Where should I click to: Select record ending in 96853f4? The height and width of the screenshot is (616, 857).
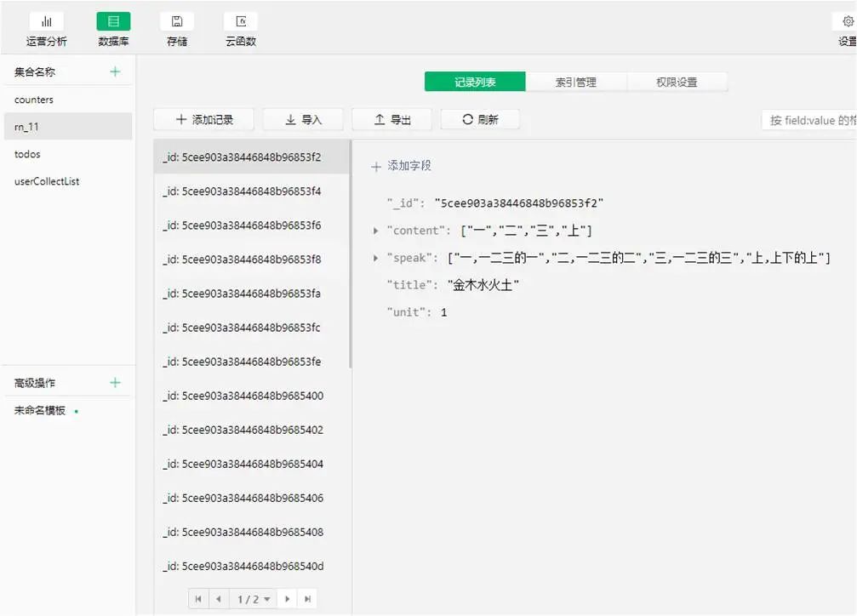coord(251,191)
